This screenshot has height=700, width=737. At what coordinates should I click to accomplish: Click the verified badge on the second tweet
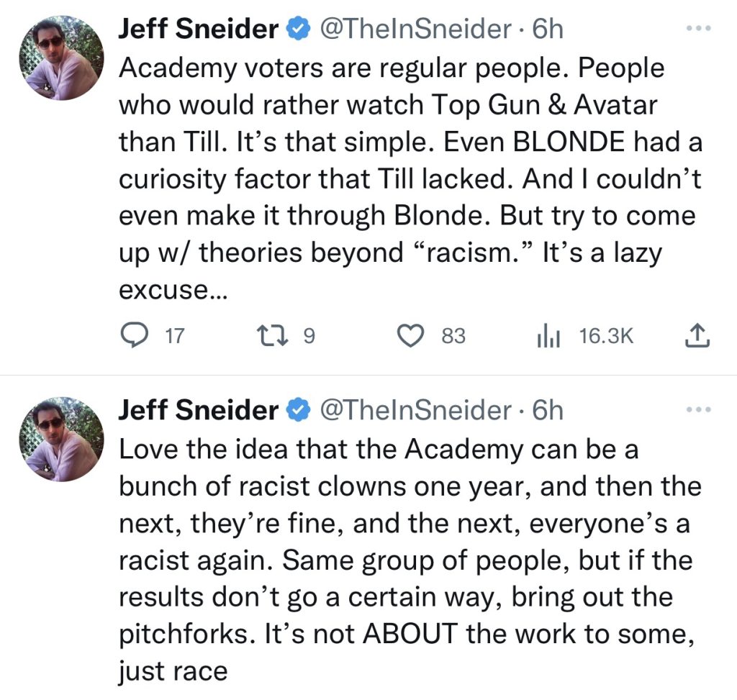[297, 411]
